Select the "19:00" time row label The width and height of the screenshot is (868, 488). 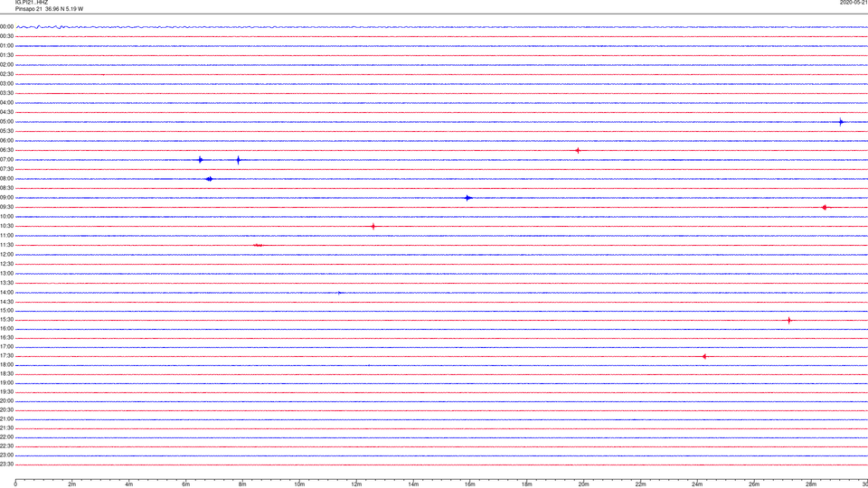click(x=6, y=383)
